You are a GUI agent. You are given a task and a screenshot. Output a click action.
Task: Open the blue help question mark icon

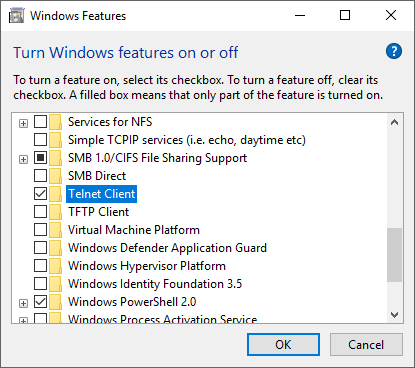[394, 51]
